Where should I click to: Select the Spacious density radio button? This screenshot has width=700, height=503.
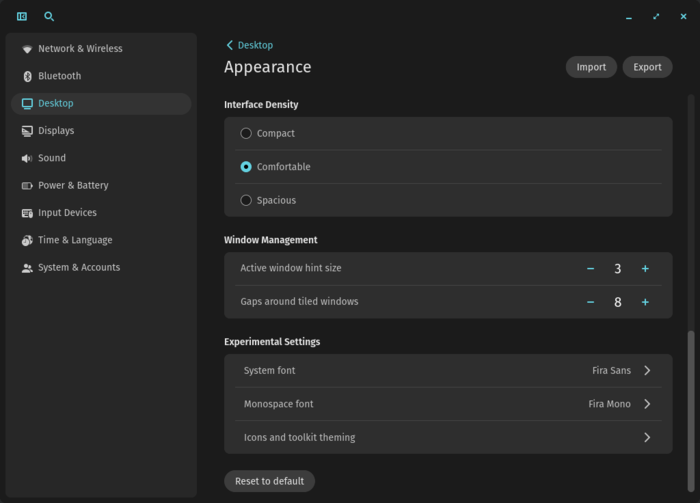pos(246,200)
